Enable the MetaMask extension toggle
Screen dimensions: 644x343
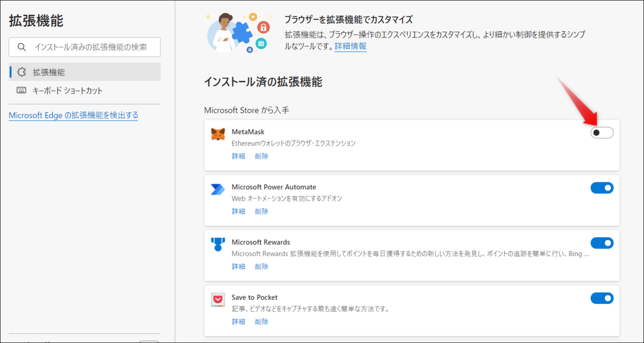602,133
